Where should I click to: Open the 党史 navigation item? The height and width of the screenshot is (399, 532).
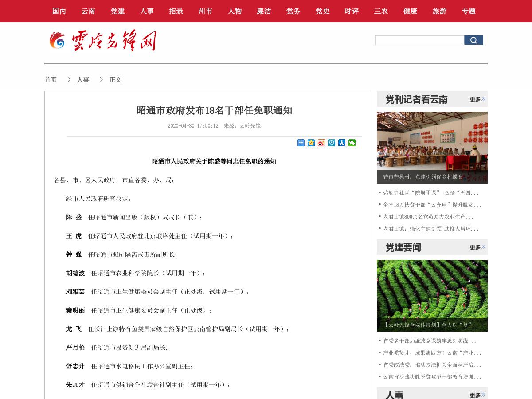point(322,11)
